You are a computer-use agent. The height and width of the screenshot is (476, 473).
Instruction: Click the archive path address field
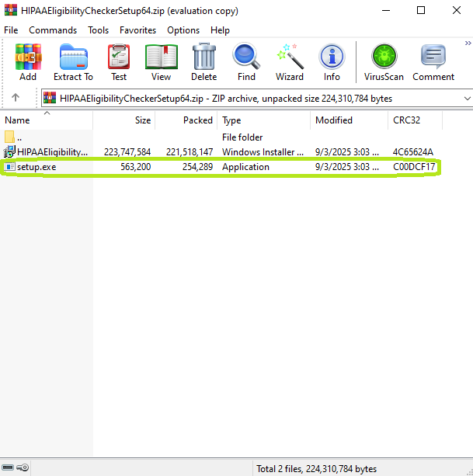point(257,99)
